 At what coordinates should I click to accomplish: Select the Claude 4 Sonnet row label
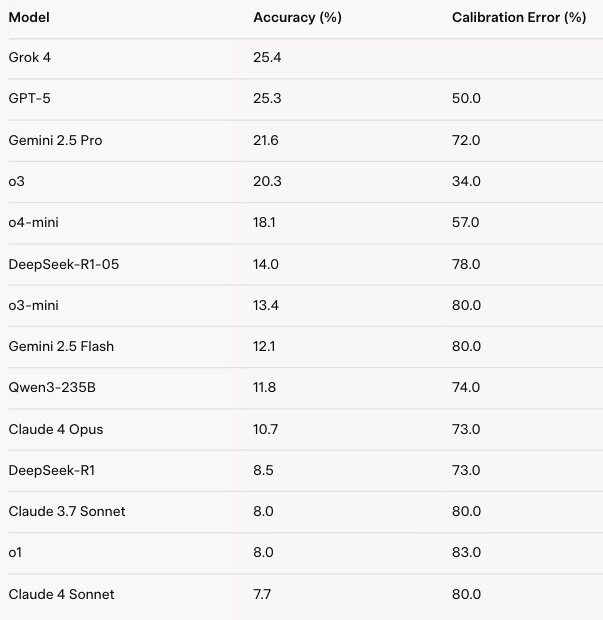click(x=61, y=594)
